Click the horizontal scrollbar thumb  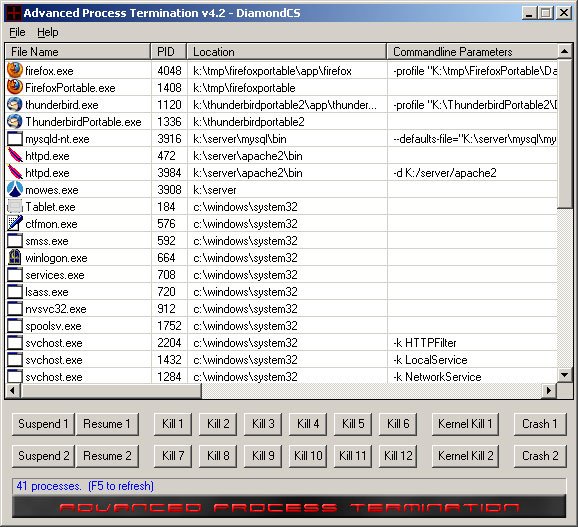(x=111, y=390)
